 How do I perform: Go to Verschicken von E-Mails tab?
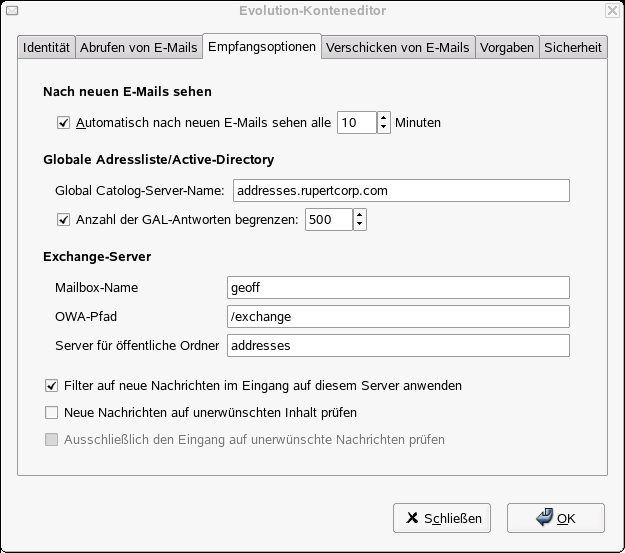[x=398, y=47]
